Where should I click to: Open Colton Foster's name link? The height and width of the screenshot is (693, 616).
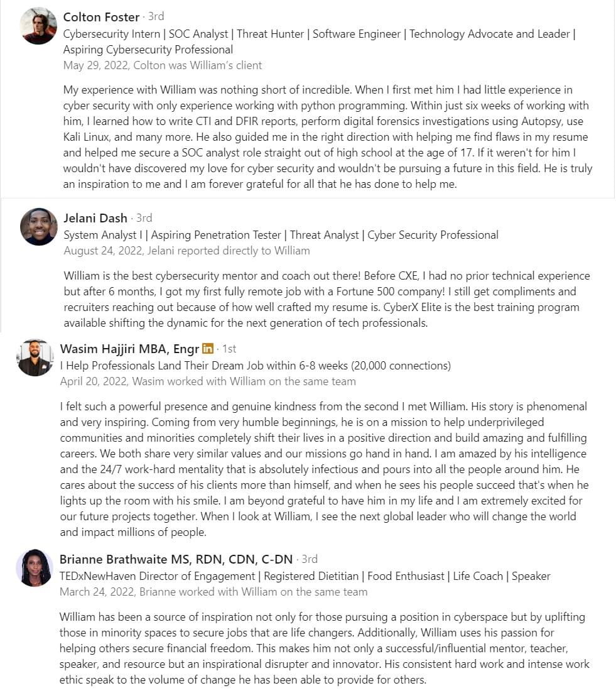click(x=101, y=17)
